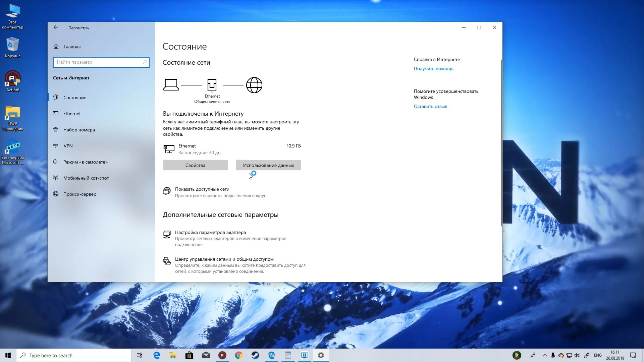
Task: Open the ENG language indicator in tray
Action: tap(597, 355)
